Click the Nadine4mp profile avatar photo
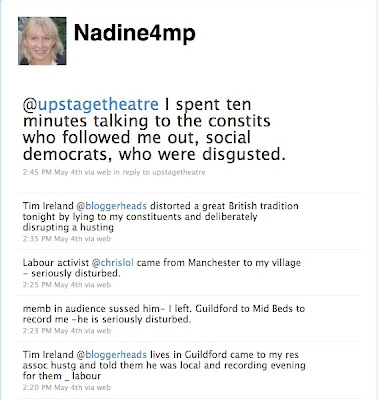This screenshot has width=378, height=400. [42, 41]
